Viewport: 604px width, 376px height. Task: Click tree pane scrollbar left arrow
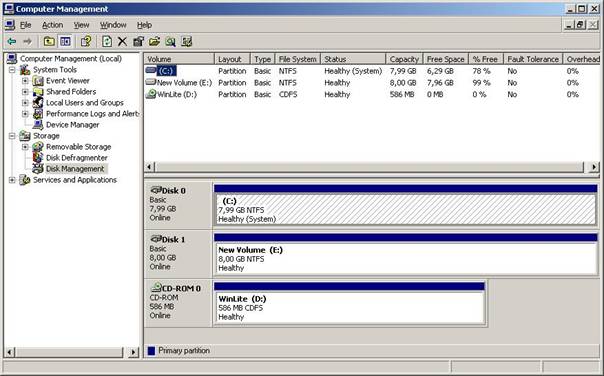(10, 352)
